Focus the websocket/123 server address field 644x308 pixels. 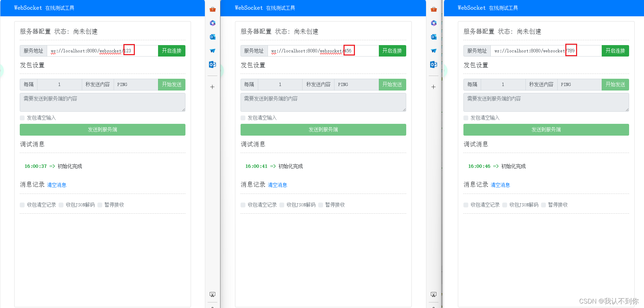[x=103, y=51]
